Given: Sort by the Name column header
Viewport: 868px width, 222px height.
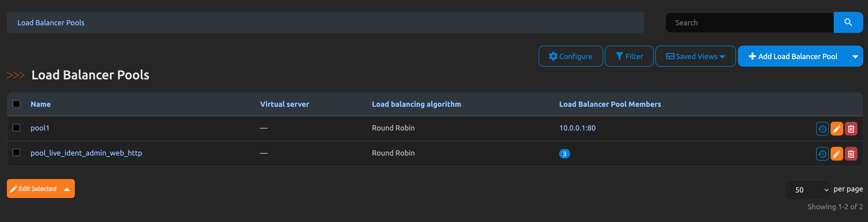Looking at the screenshot, I should tap(40, 104).
